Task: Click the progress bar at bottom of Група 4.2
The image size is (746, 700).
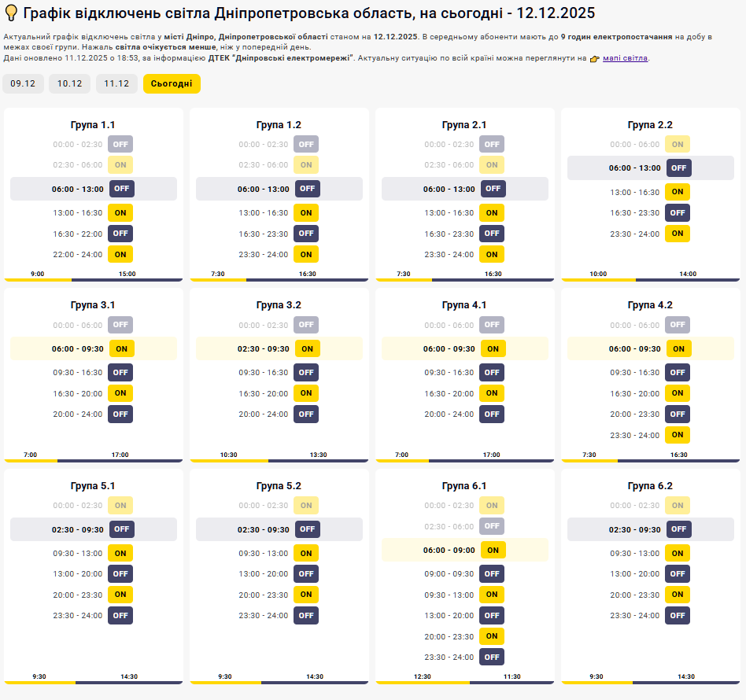Action: pyautogui.click(x=650, y=460)
